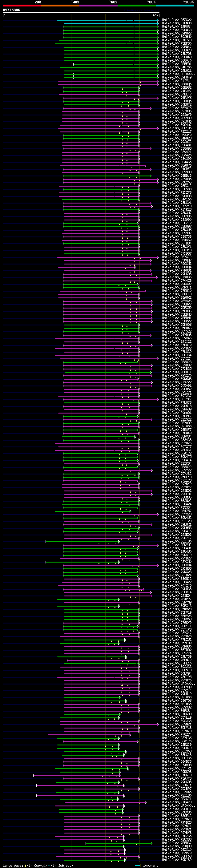
Task: Click label UniRef100_Q7X9Q7
Action: point(176,253)
